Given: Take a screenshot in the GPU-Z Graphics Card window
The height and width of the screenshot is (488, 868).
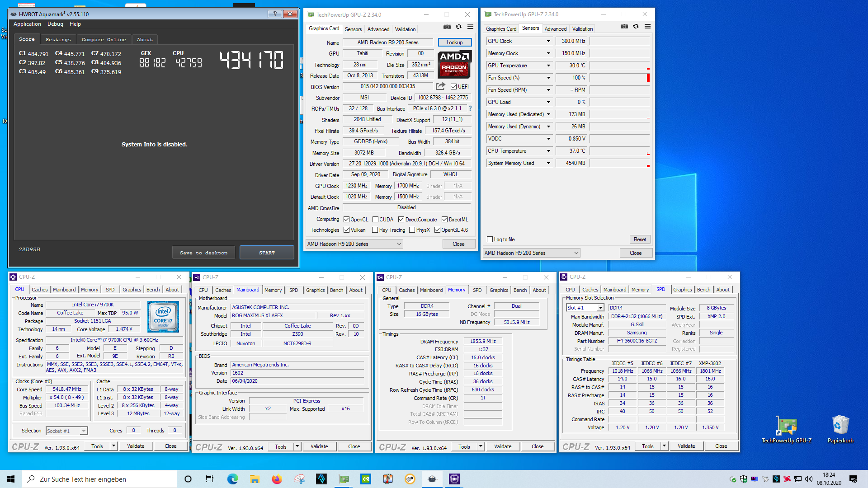Looking at the screenshot, I should pos(447,27).
